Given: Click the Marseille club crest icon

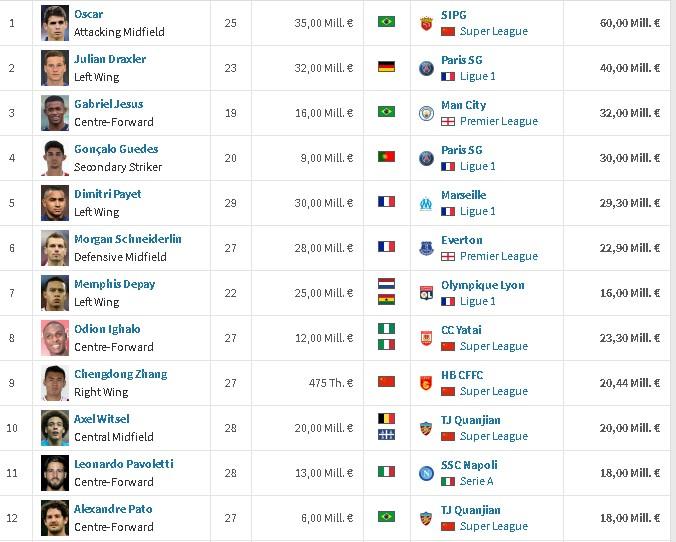Looking at the screenshot, I should pos(426,204).
